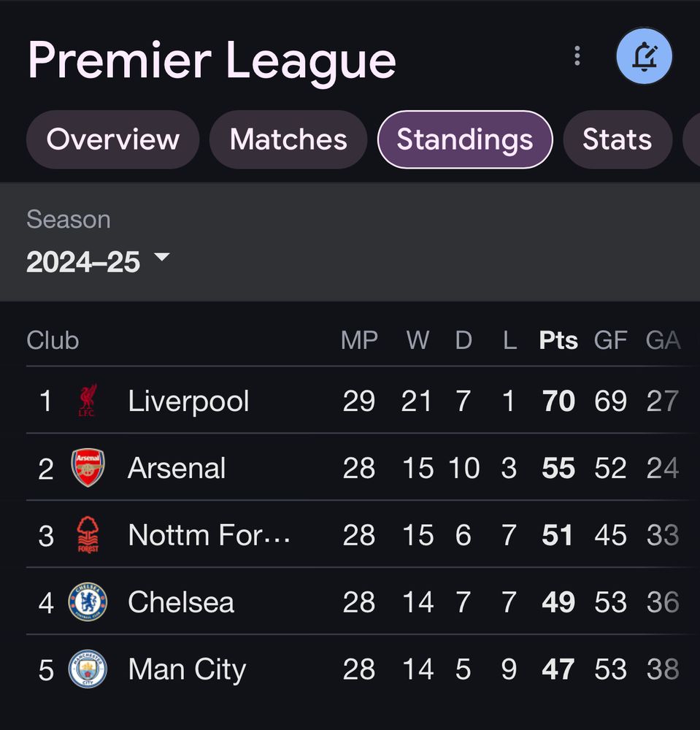The width and height of the screenshot is (700, 730).
Task: Click the Pts column header
Action: click(x=558, y=340)
